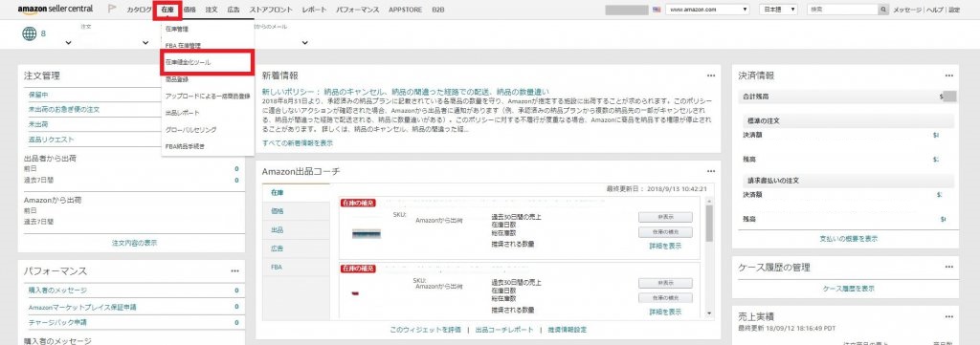Switch to the 出品 tab in Amazon出品コーチ
The image size is (980, 345).
296,230
